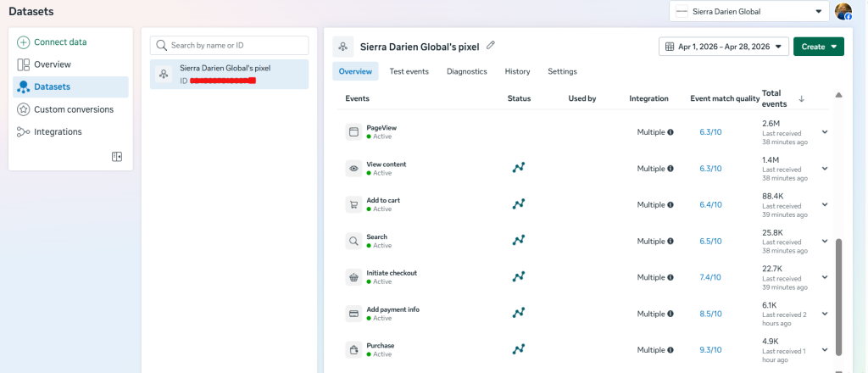This screenshot has height=373, width=868.
Task: Click the View content eye icon
Action: click(353, 168)
